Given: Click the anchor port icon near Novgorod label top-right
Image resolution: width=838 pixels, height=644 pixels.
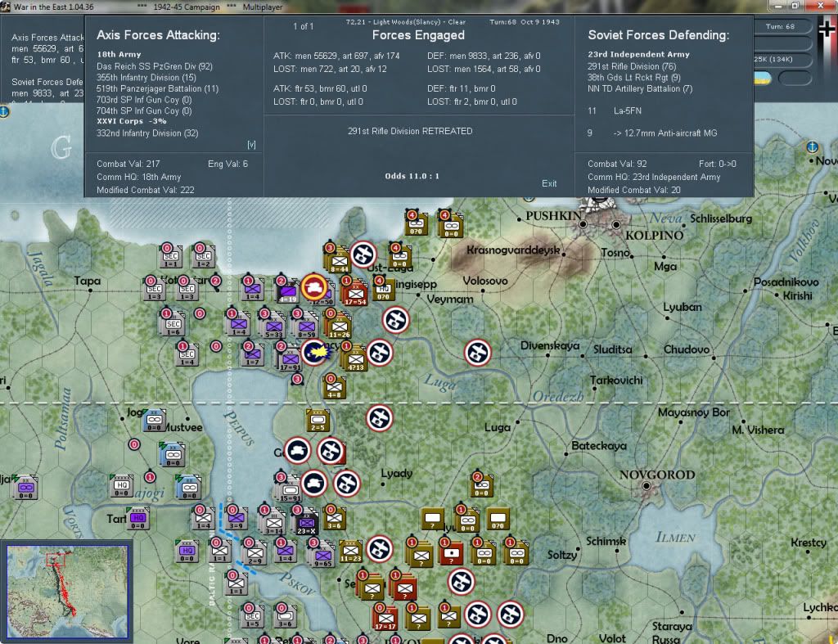Looking at the screenshot, I should pyautogui.click(x=812, y=146).
